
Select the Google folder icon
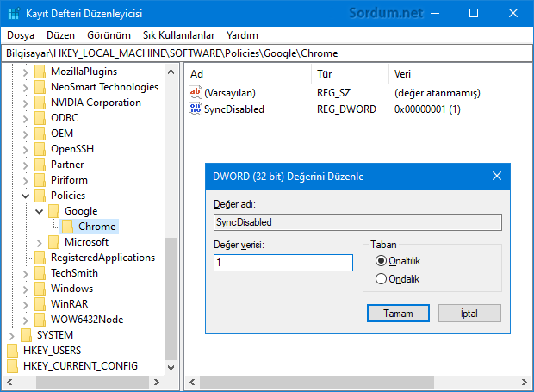[53, 211]
